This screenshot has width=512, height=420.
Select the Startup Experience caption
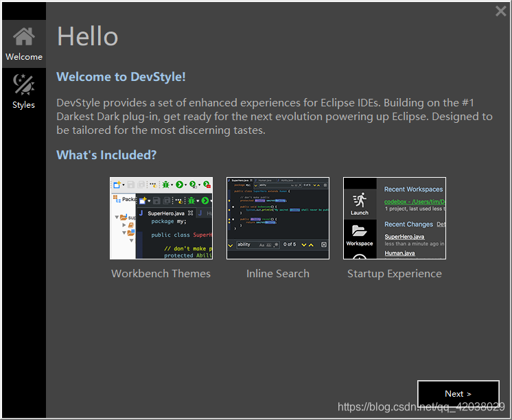tap(395, 274)
